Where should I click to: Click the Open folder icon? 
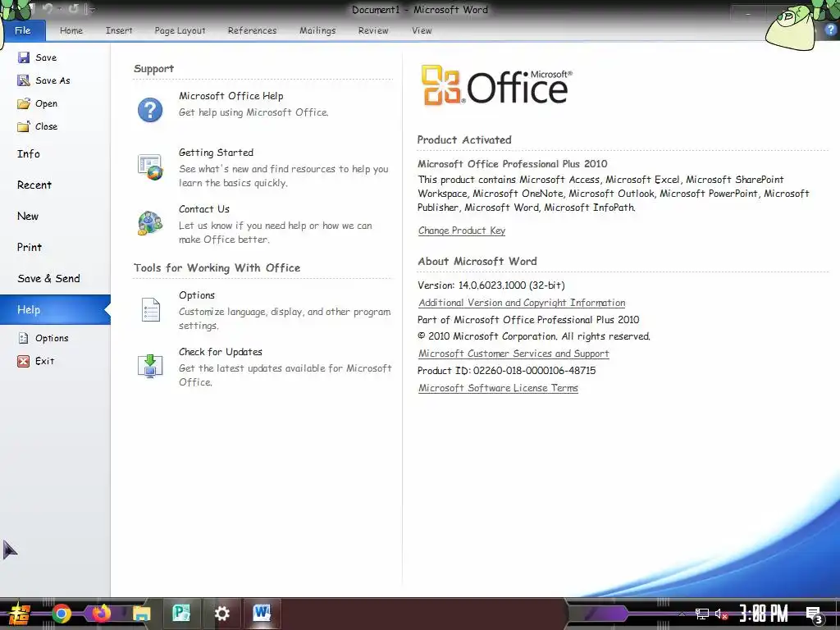24,103
